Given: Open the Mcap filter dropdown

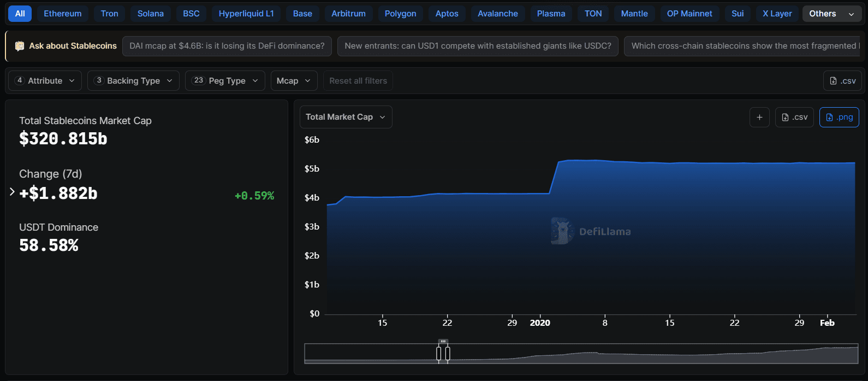Looking at the screenshot, I should (294, 81).
